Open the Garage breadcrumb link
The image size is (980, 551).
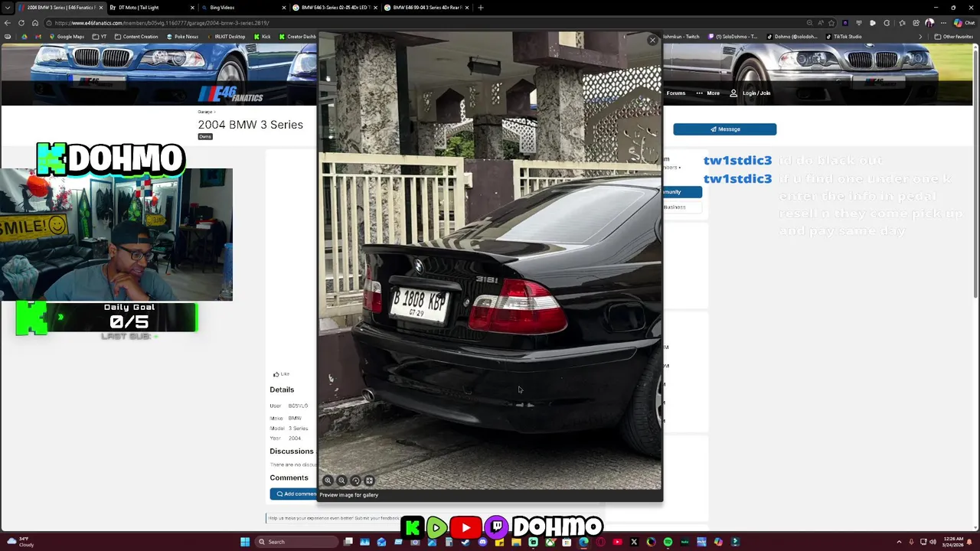point(205,112)
